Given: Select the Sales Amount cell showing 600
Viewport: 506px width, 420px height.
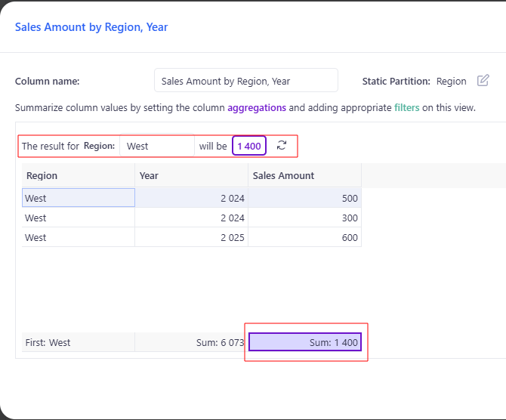Looking at the screenshot, I should coord(304,237).
